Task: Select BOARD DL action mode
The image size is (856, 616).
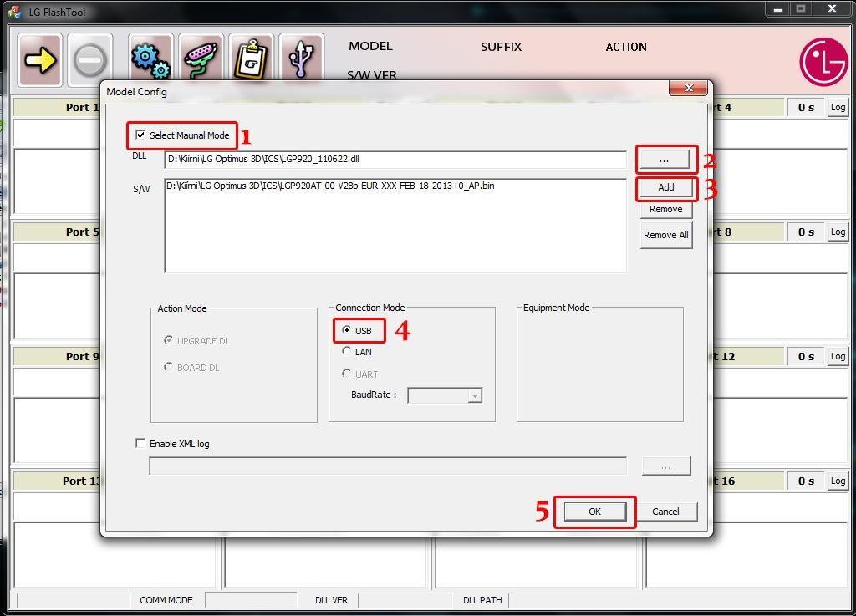Action: point(168,367)
